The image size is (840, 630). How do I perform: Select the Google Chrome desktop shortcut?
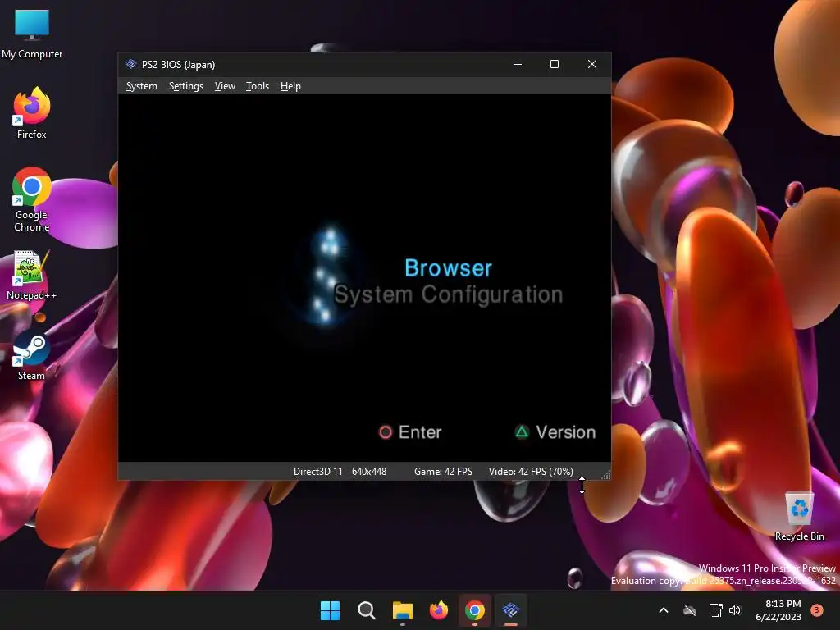click(x=32, y=199)
